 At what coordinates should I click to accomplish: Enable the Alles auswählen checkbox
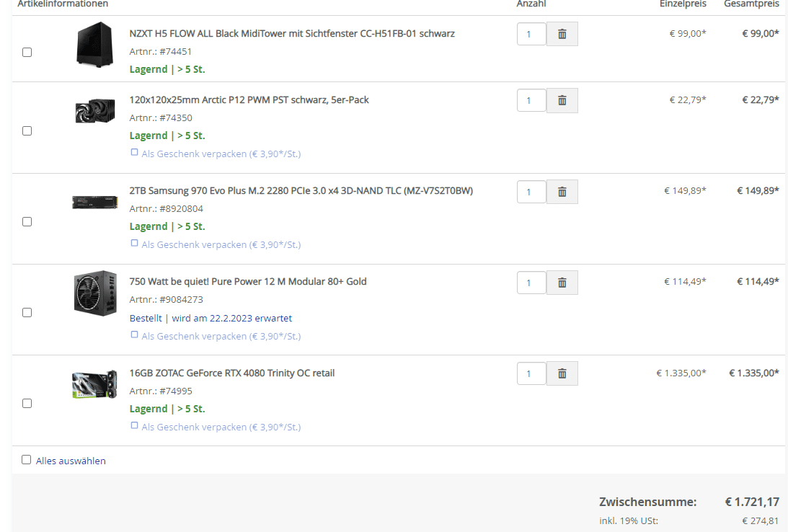click(26, 460)
